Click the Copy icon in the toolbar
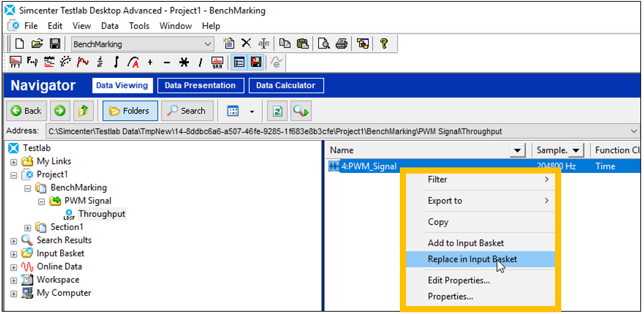The width and height of the screenshot is (644, 314). (x=285, y=43)
